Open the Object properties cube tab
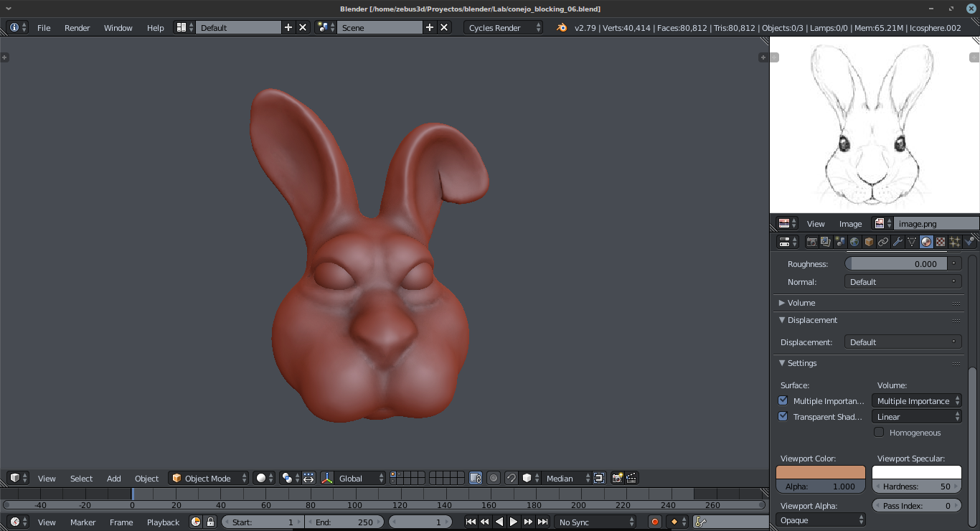This screenshot has height=531, width=980. coord(869,242)
